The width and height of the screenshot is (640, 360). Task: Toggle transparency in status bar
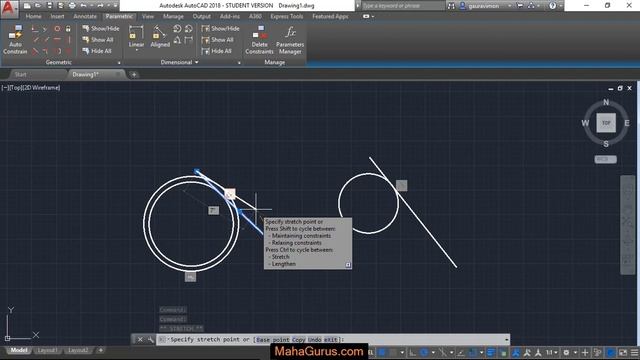503,352
